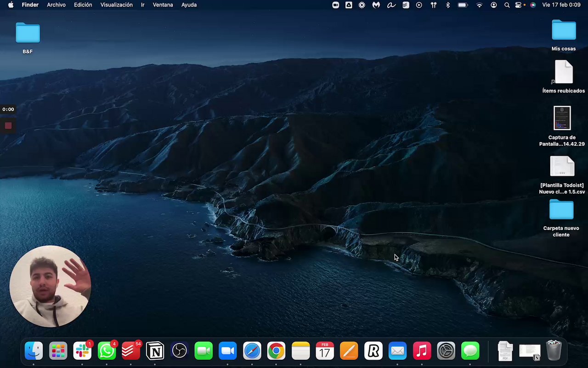Open the Control Center in menu bar

pos(519,5)
